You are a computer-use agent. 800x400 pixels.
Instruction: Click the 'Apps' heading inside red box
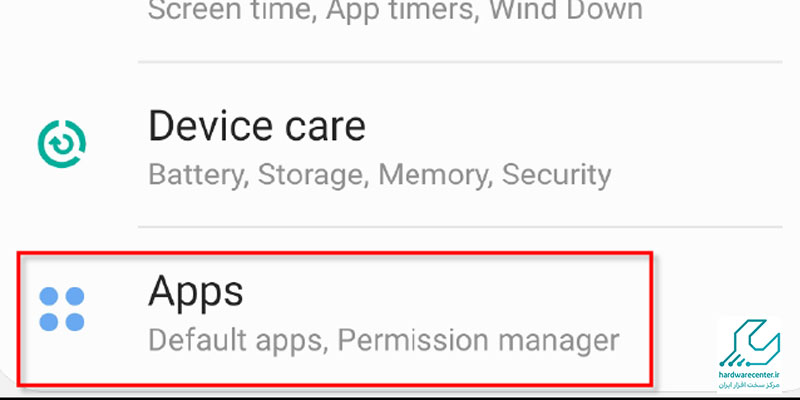point(195,291)
